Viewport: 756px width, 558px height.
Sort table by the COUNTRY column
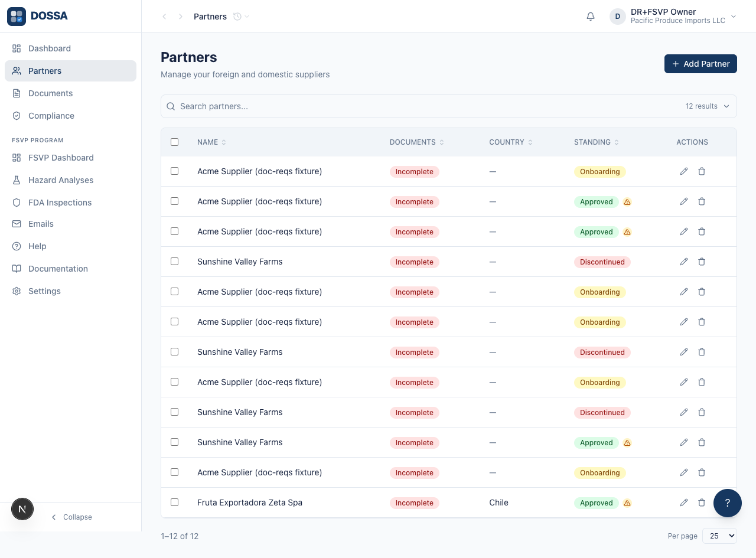(511, 142)
